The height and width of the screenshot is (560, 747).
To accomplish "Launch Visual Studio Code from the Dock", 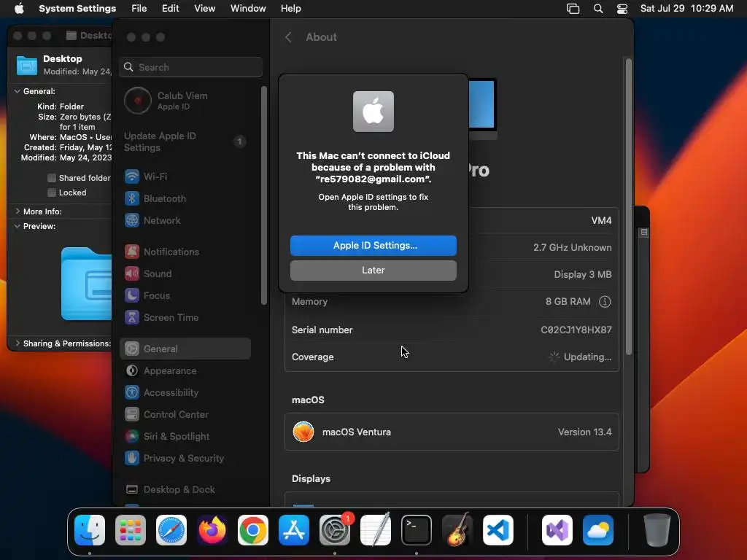I will click(x=498, y=530).
